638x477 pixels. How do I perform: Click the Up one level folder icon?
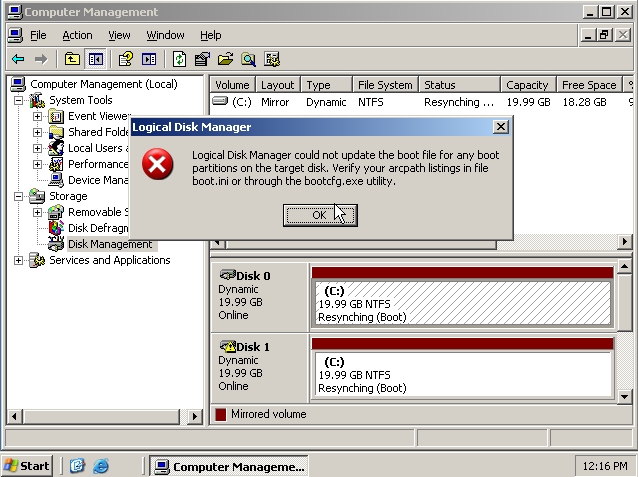pyautogui.click(x=72, y=59)
